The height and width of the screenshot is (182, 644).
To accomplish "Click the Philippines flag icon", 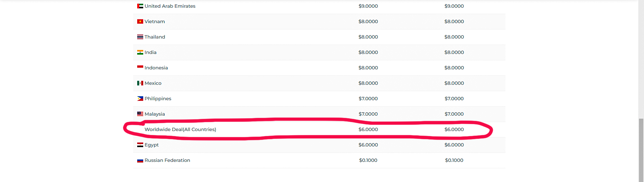I will 140,99.
